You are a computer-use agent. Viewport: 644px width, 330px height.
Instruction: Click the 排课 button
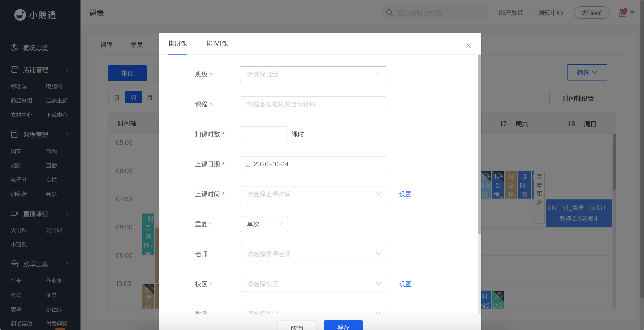coord(127,73)
